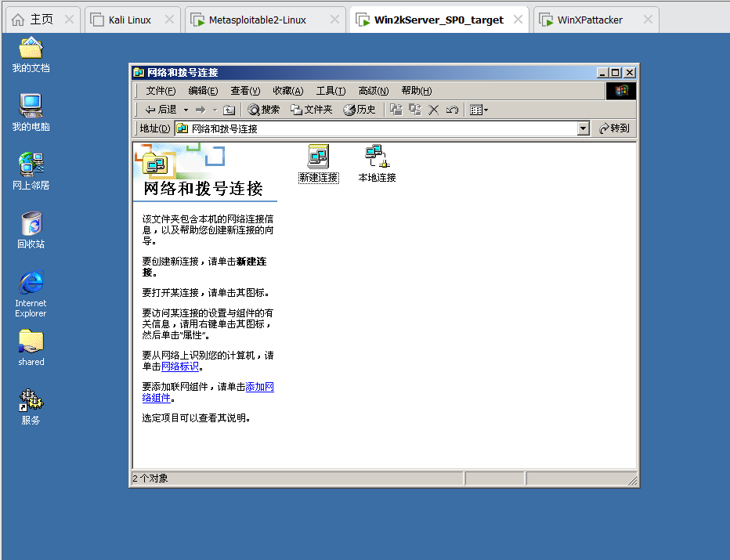Click the Windows logo throbber icon
The height and width of the screenshot is (560, 730).
click(621, 91)
